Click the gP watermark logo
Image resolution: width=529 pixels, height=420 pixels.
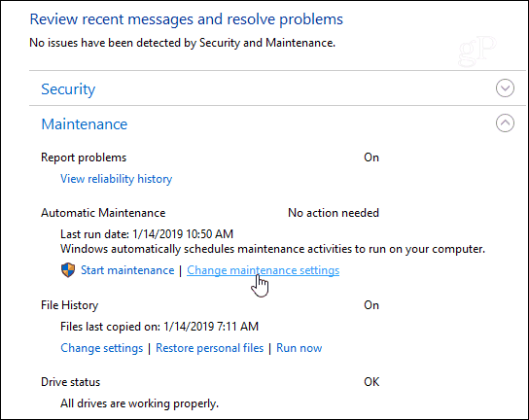[477, 52]
